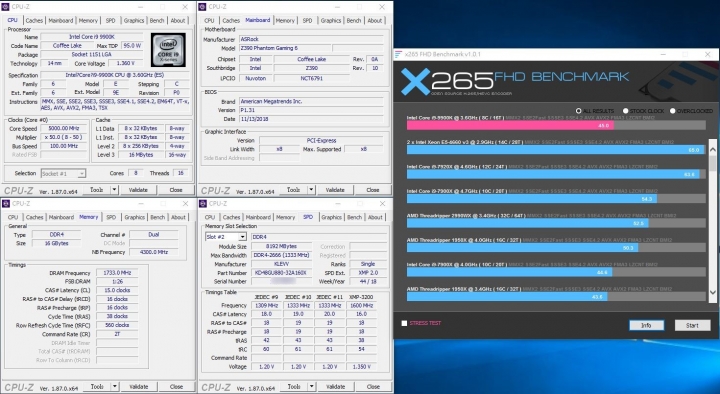Image resolution: width=720 pixels, height=394 pixels.
Task: Click Intel Core i9-9900K name field
Action: (91, 37)
